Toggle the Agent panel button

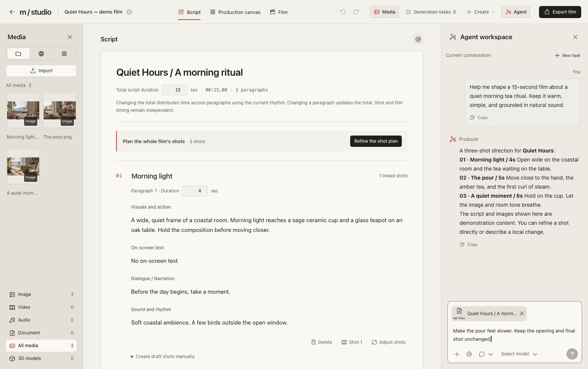[516, 12]
